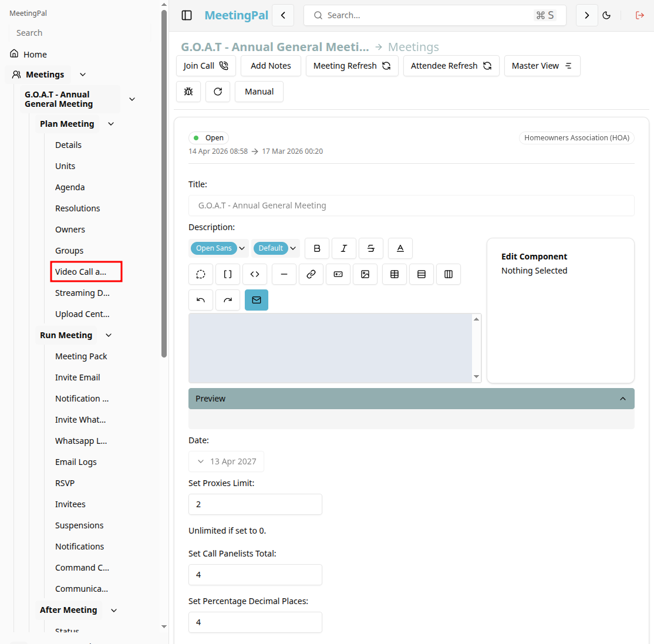Image resolution: width=654 pixels, height=644 pixels.
Task: Click inside the description text area
Action: coord(330,348)
